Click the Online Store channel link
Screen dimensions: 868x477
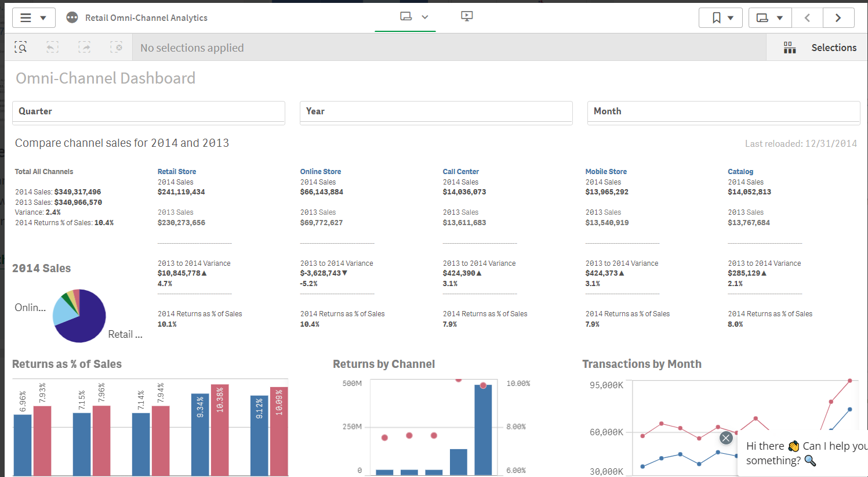pyautogui.click(x=320, y=172)
